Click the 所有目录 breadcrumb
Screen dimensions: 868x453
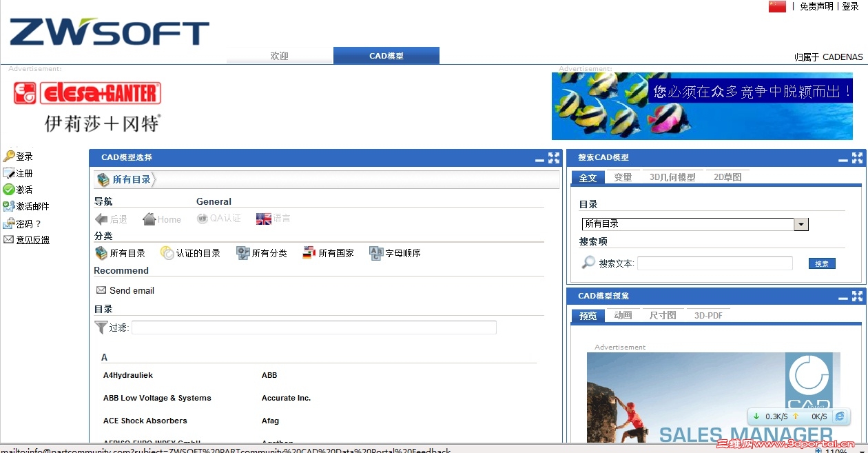click(x=132, y=179)
